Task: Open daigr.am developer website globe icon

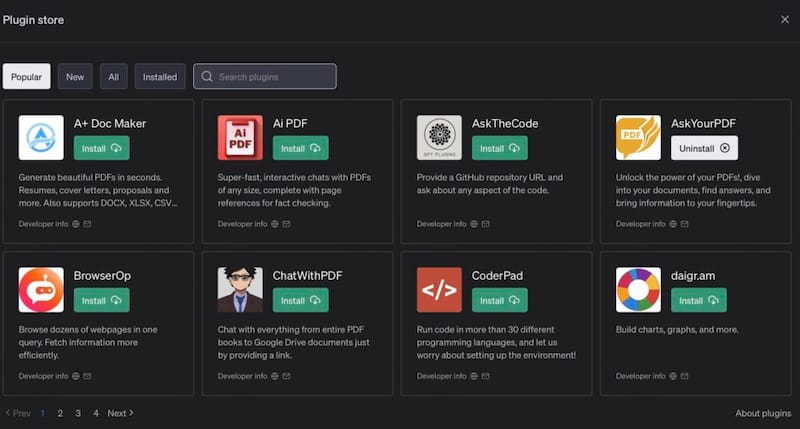Action: (x=672, y=376)
